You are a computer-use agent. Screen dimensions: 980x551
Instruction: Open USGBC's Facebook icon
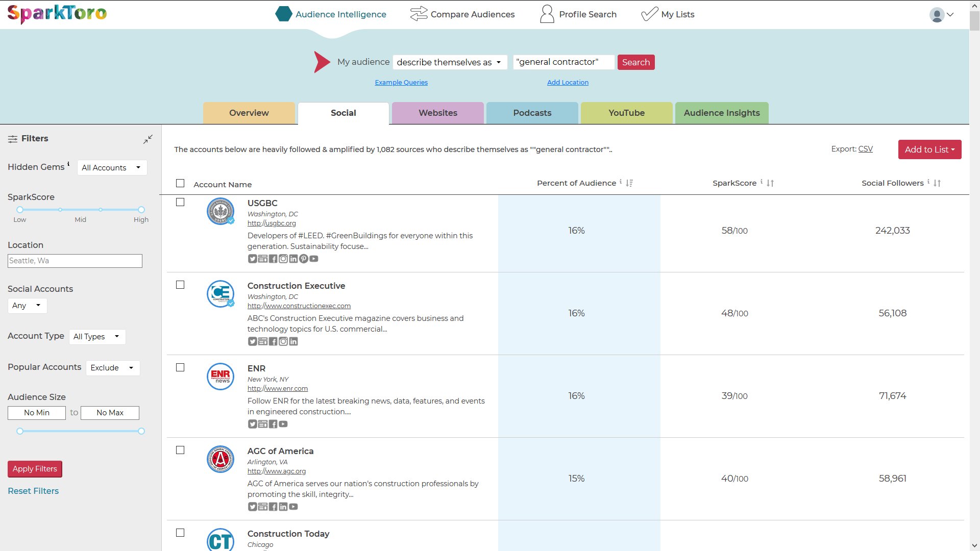[x=273, y=259]
